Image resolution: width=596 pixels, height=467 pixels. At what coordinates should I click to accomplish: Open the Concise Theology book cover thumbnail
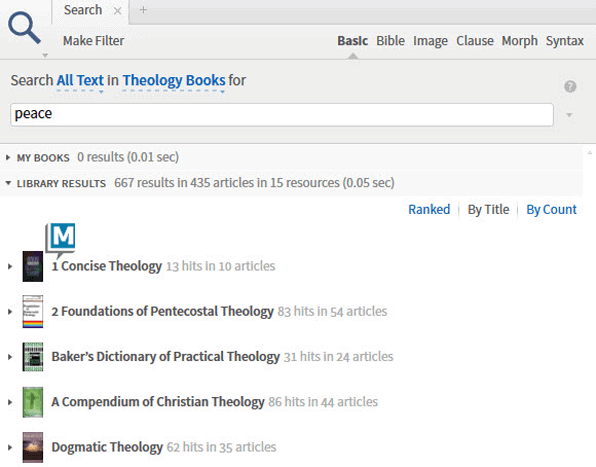click(x=33, y=266)
